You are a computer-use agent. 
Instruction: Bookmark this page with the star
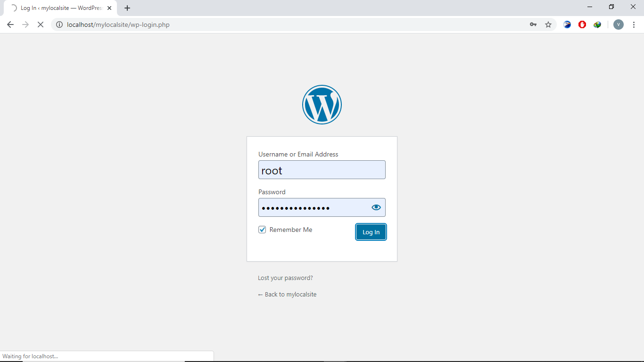[548, 25]
